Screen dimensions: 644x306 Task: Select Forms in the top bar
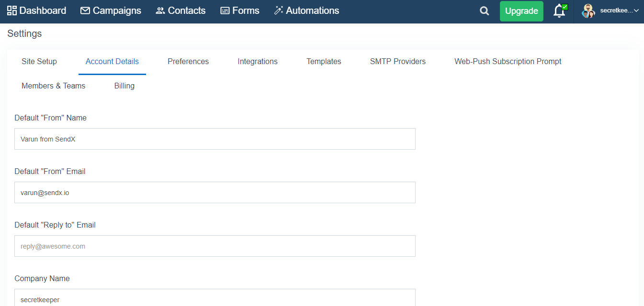click(240, 11)
